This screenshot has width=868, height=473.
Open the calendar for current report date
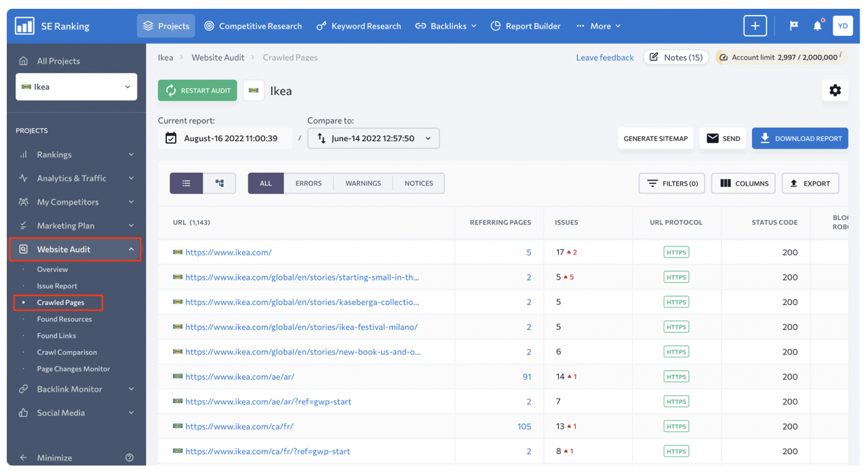click(171, 138)
